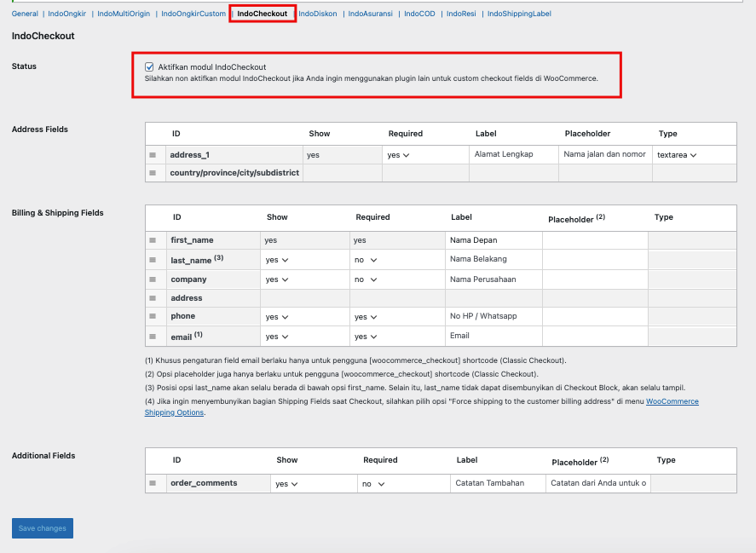The image size is (756, 553).
Task: Open the IndoShippingLabel tab
Action: [x=519, y=14]
